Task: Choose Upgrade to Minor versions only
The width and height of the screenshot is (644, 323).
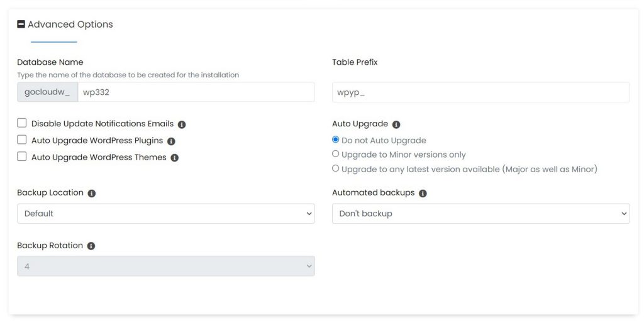Action: (x=336, y=154)
